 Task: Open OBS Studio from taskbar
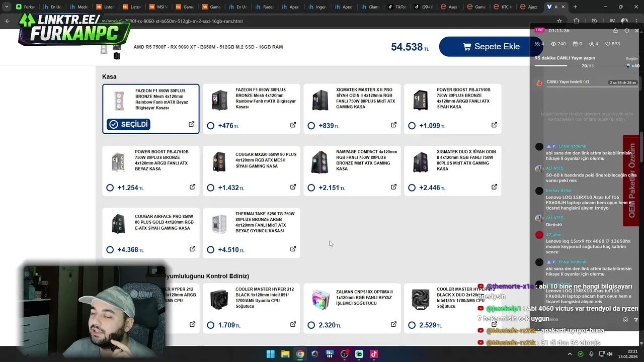point(344,354)
